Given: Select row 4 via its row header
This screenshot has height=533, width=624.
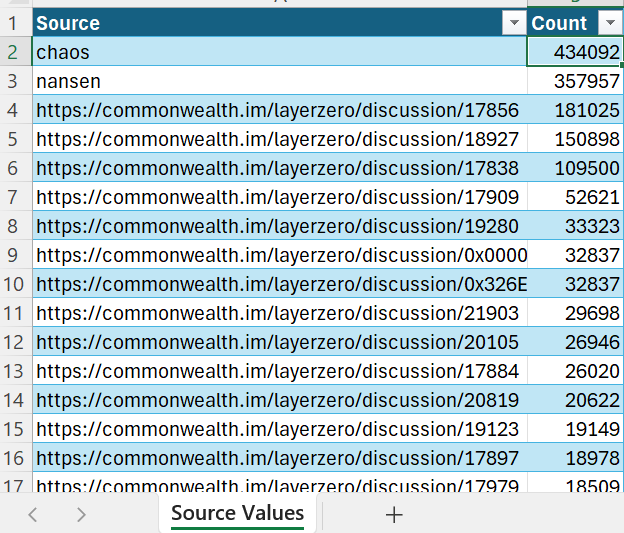Looking at the screenshot, I should point(16,110).
